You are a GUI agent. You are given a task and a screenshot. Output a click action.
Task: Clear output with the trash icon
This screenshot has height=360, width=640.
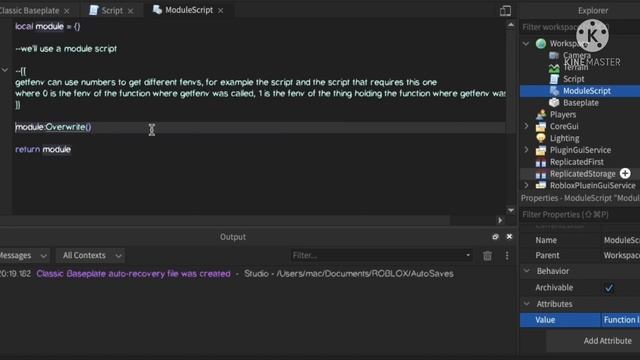coord(487,256)
